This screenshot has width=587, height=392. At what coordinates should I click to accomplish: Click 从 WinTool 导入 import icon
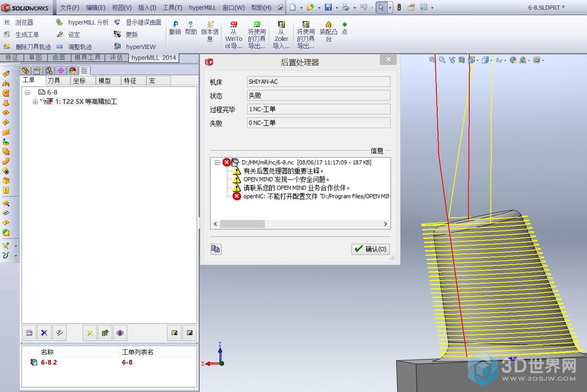pyautogui.click(x=233, y=35)
